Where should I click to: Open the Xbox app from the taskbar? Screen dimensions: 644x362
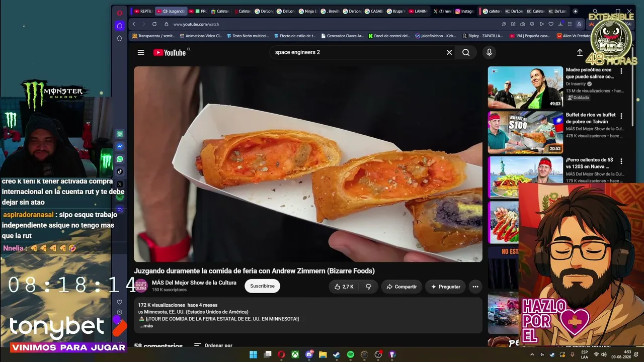click(x=295, y=354)
